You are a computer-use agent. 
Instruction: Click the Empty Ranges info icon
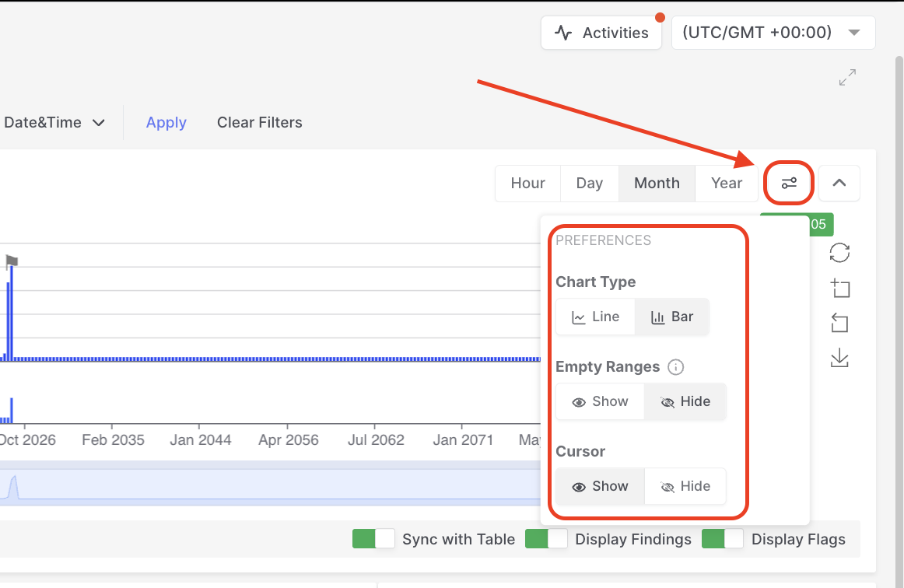(675, 367)
